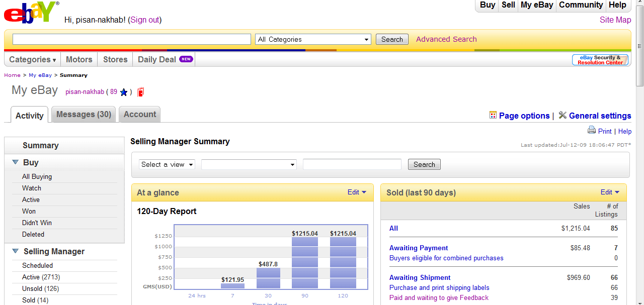Click Home in the breadcrumb

[x=12, y=75]
